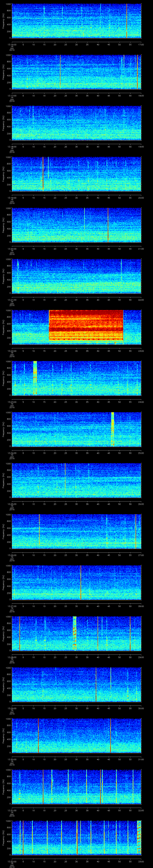Viewport: 153px width, 868px height.
Task: Click the red line near 14 s in the 13:19 spectrogram
Action: (x=43, y=174)
